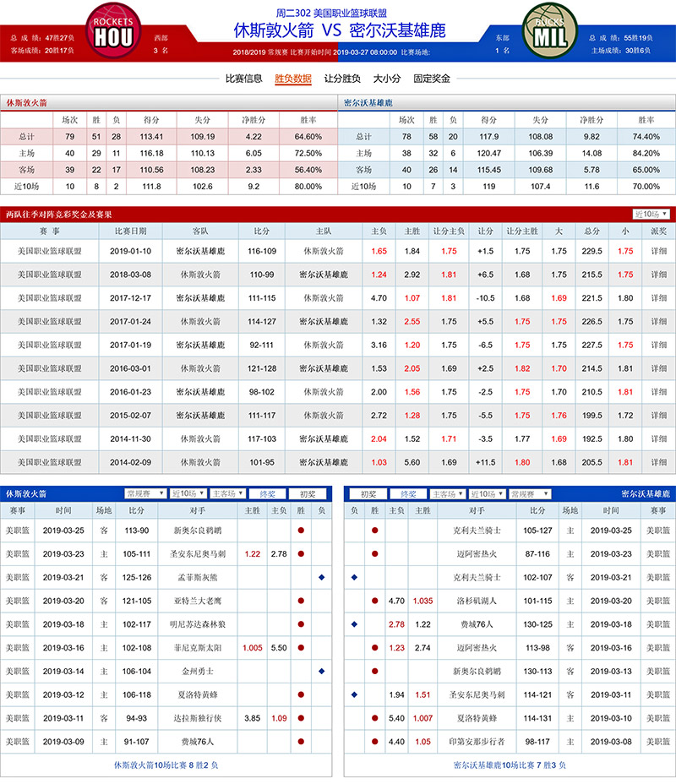Open 详细 link for 2019-01-10 match
The height and width of the screenshot is (784, 676).
coord(658,251)
